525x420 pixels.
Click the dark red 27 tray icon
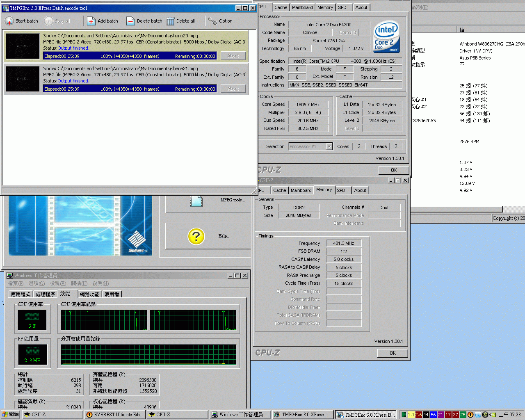point(455,415)
